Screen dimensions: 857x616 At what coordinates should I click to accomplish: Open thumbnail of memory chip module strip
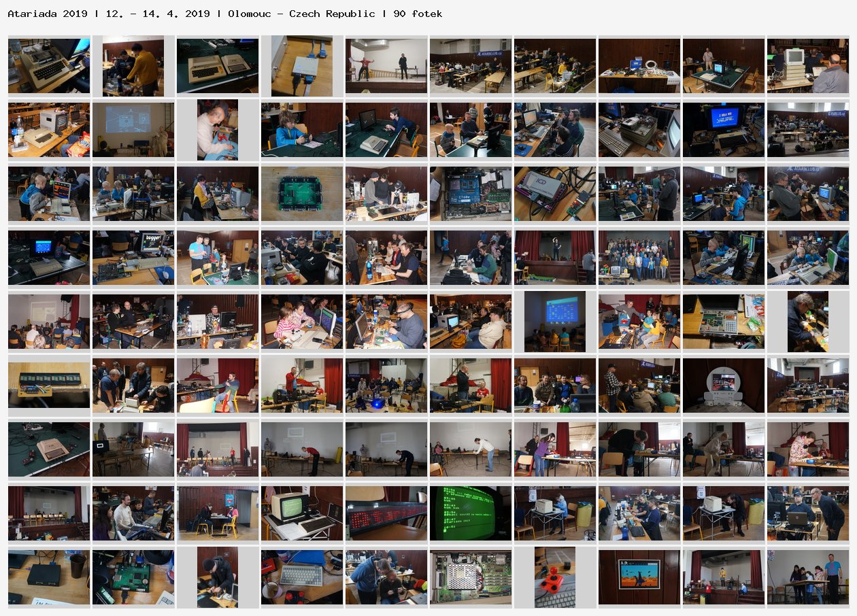49,386
